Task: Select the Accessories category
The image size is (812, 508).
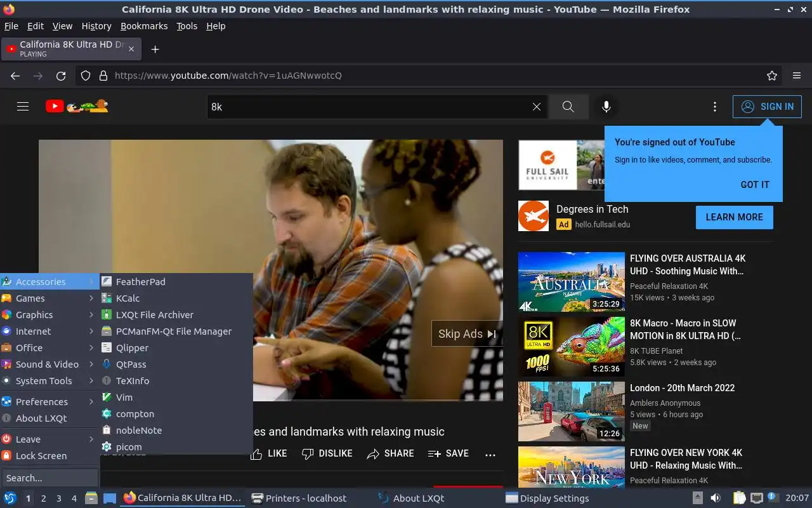Action: pyautogui.click(x=49, y=281)
